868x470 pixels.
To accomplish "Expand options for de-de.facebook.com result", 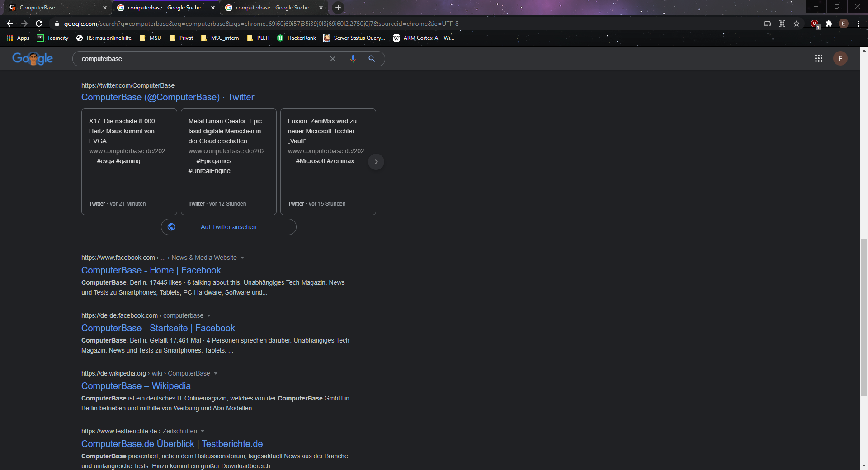I will coord(209,316).
